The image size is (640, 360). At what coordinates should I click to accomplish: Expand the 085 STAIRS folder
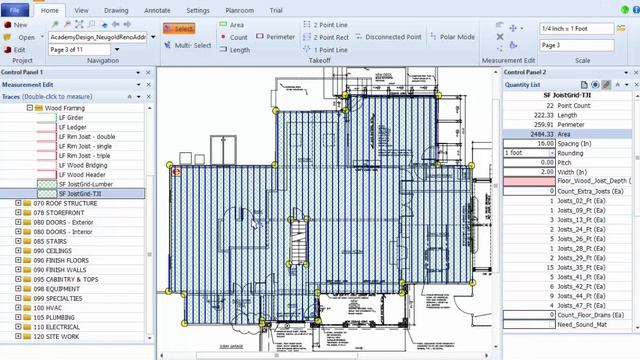pyautogui.click(x=18, y=241)
